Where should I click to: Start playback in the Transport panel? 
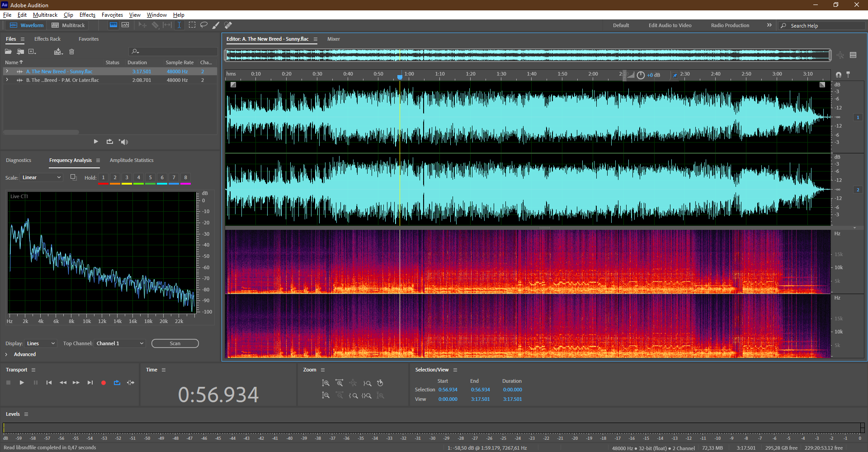[x=22, y=383]
